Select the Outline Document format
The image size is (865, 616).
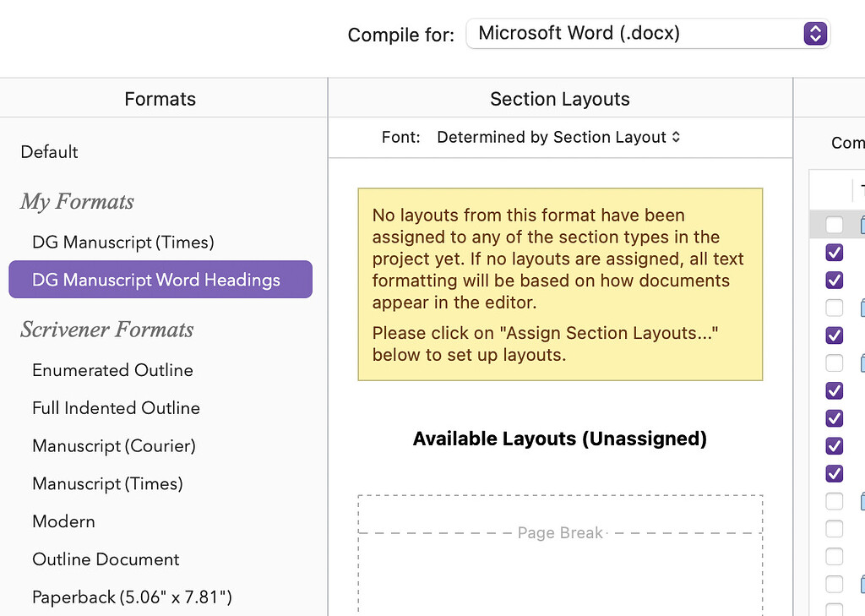pos(106,559)
